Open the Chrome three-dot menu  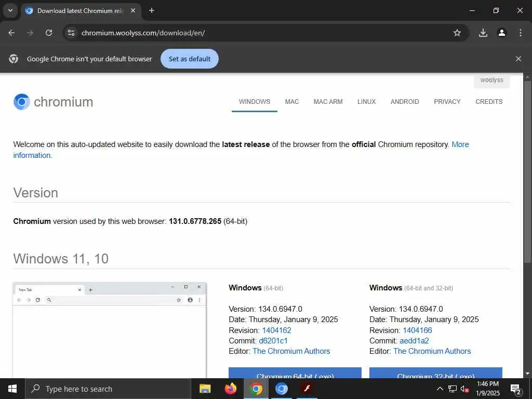521,33
